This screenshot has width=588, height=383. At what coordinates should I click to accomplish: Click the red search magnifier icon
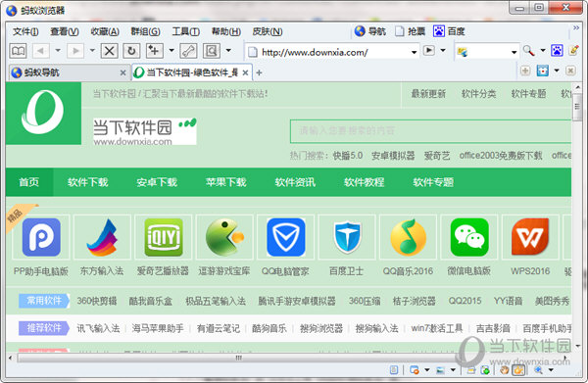point(529,51)
